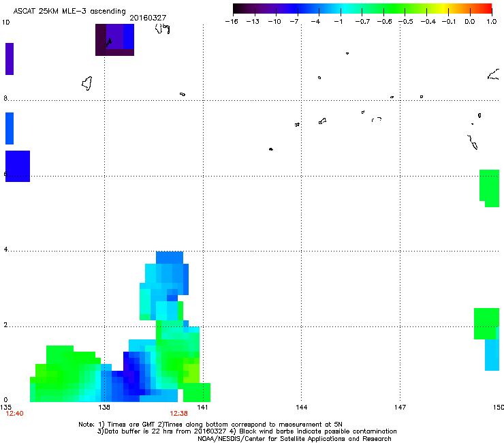Click the latitude label "2" on left axis
Viewport: 504px width, 443px height.
click(x=5, y=325)
